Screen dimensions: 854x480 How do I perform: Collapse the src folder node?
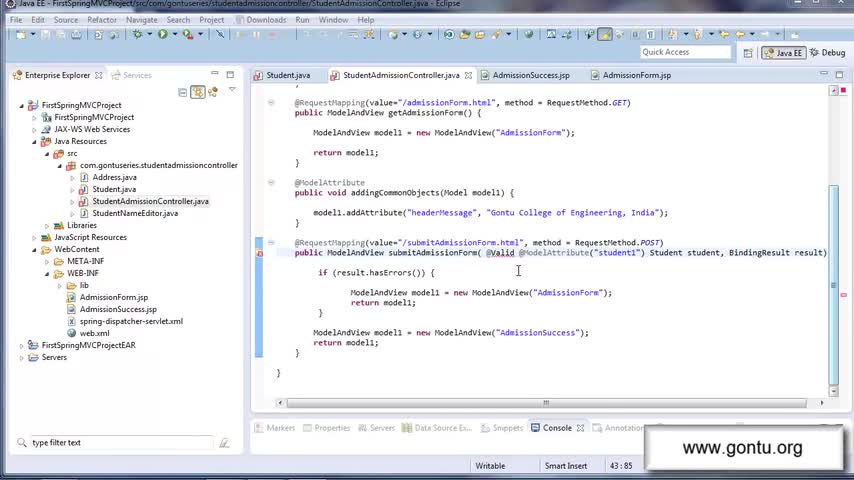(47, 154)
